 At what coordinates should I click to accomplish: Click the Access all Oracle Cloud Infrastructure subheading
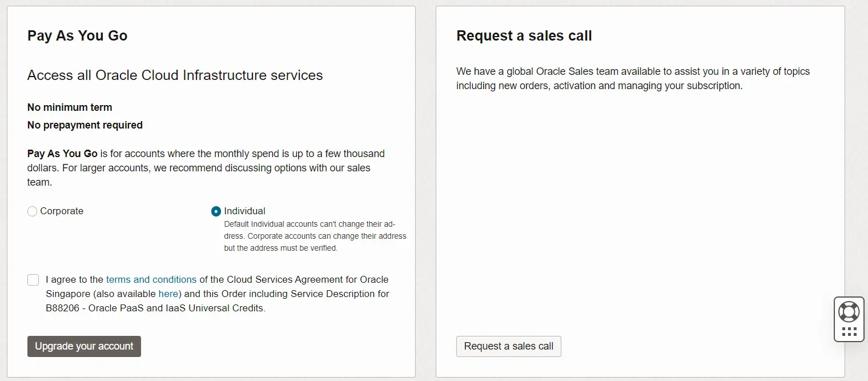(x=175, y=75)
